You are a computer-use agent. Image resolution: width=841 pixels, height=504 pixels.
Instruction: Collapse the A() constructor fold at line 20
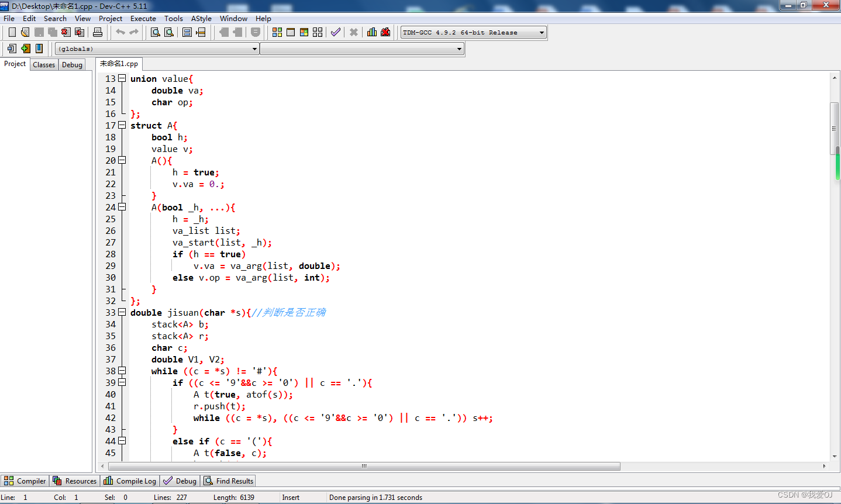tap(122, 160)
